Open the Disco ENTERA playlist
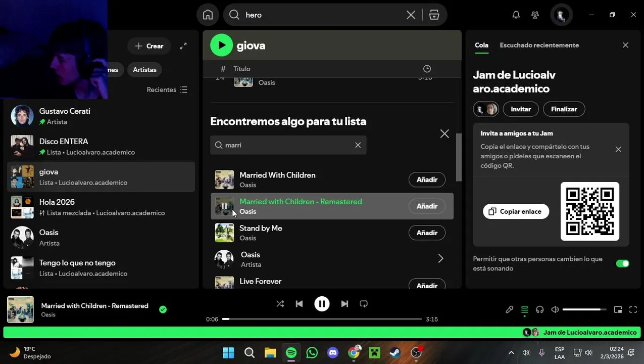The height and width of the screenshot is (364, 644). click(101, 147)
